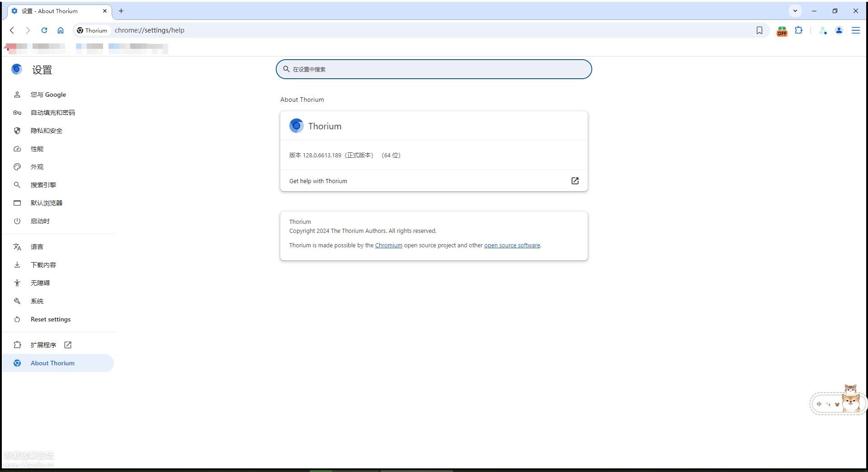
Task: Open 系统 settings section
Action: pos(58,301)
